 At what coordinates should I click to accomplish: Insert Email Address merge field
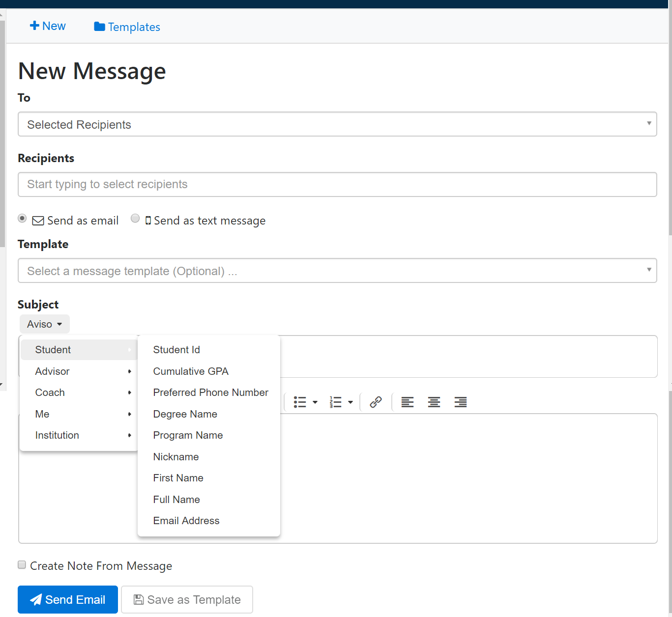209,521
